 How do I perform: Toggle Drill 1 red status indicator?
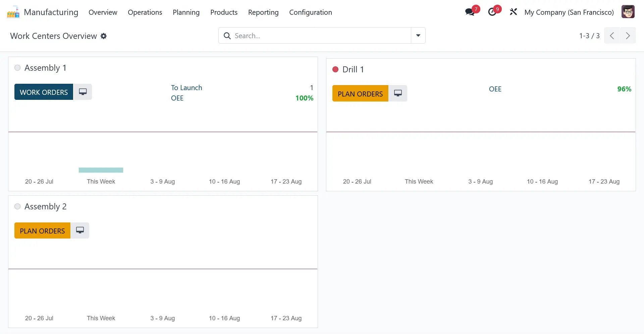point(335,70)
